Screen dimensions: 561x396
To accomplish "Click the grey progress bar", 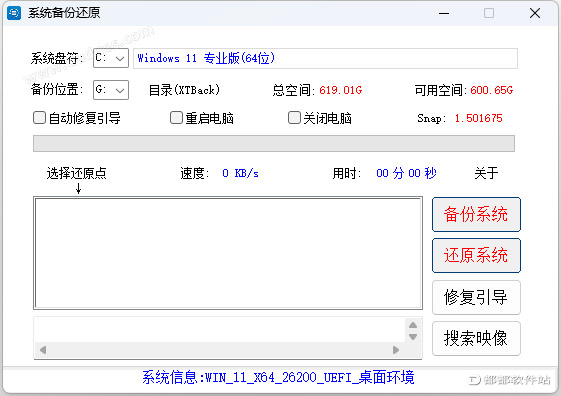I will [x=274, y=143].
